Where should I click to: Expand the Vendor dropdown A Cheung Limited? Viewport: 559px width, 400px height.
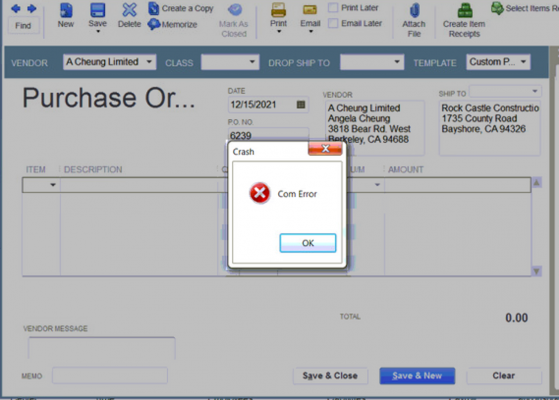(x=149, y=62)
